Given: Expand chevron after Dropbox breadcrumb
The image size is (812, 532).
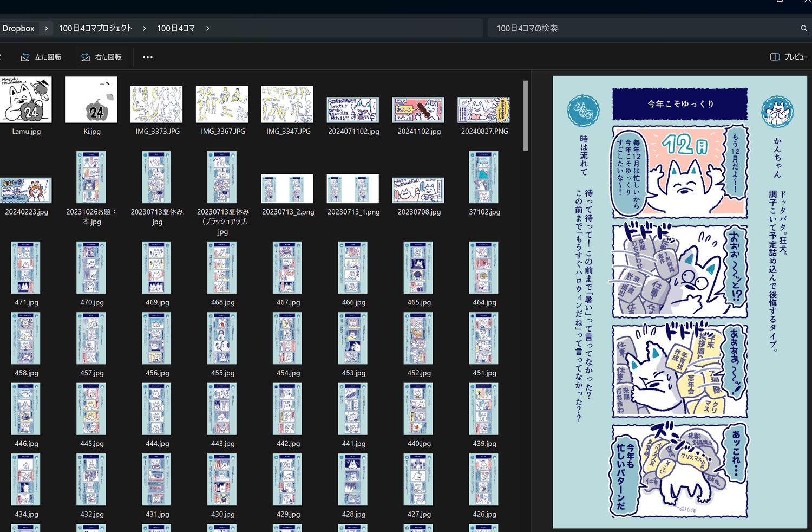Looking at the screenshot, I should click(46, 28).
